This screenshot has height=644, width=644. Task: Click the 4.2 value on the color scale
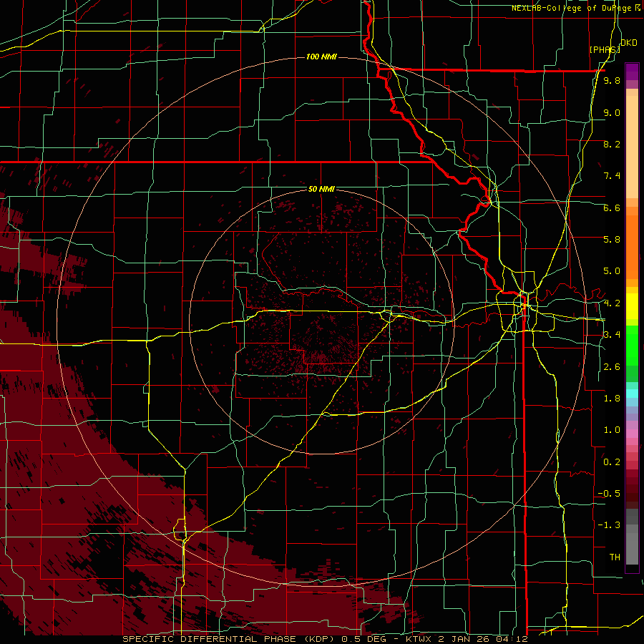pyautogui.click(x=612, y=303)
